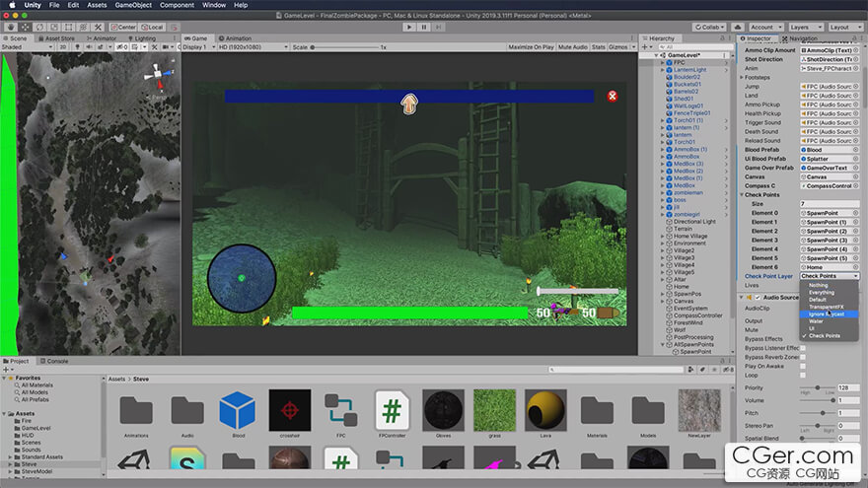Click the Volume slider in Audio Source
The width and height of the screenshot is (868, 488).
tap(818, 400)
